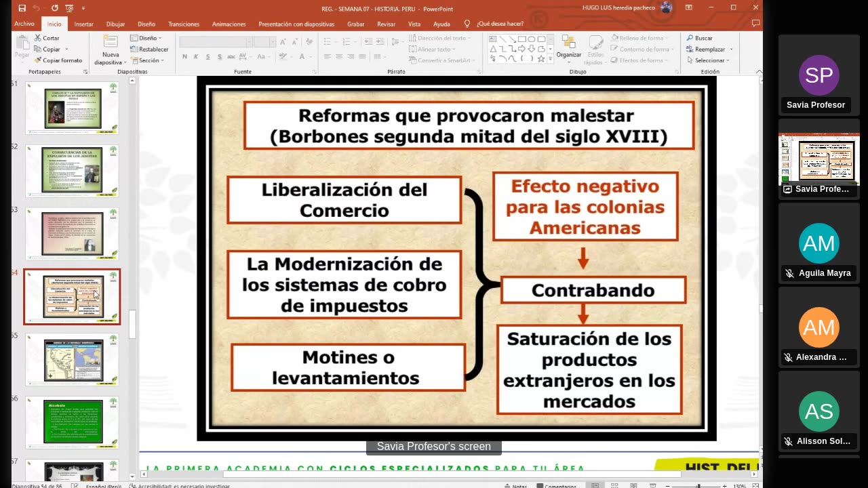Select the text box shape in gallery
Screen dimensions: 868x488
pos(493,39)
